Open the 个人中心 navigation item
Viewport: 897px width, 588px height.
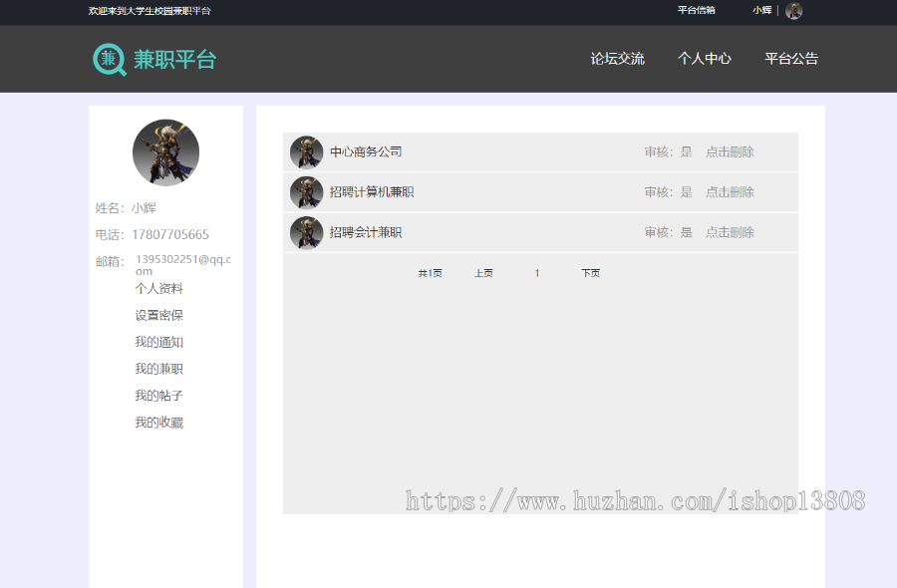point(704,59)
